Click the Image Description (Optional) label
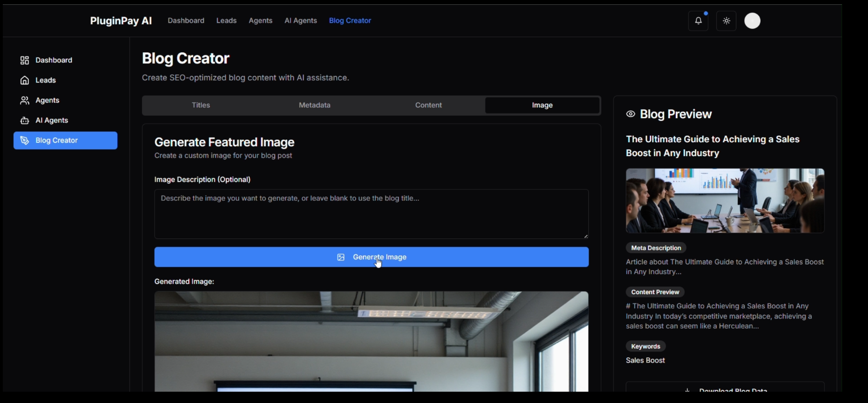The height and width of the screenshot is (403, 868). coord(202,180)
